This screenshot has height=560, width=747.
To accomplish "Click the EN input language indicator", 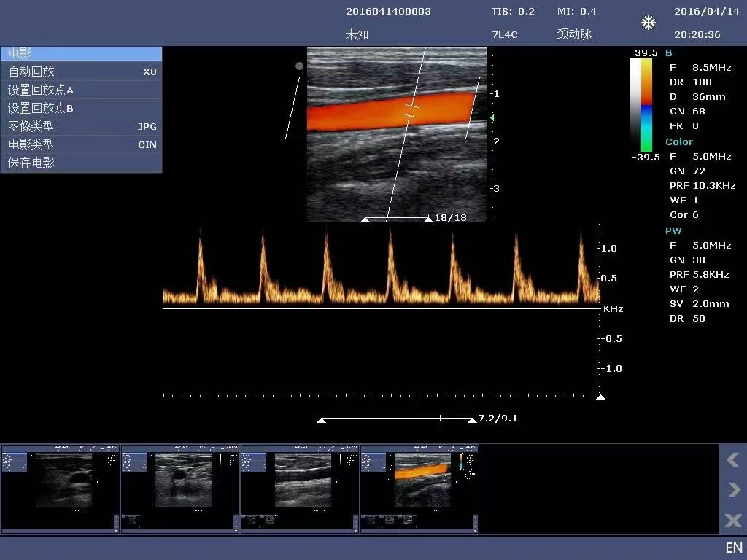I will click(733, 548).
